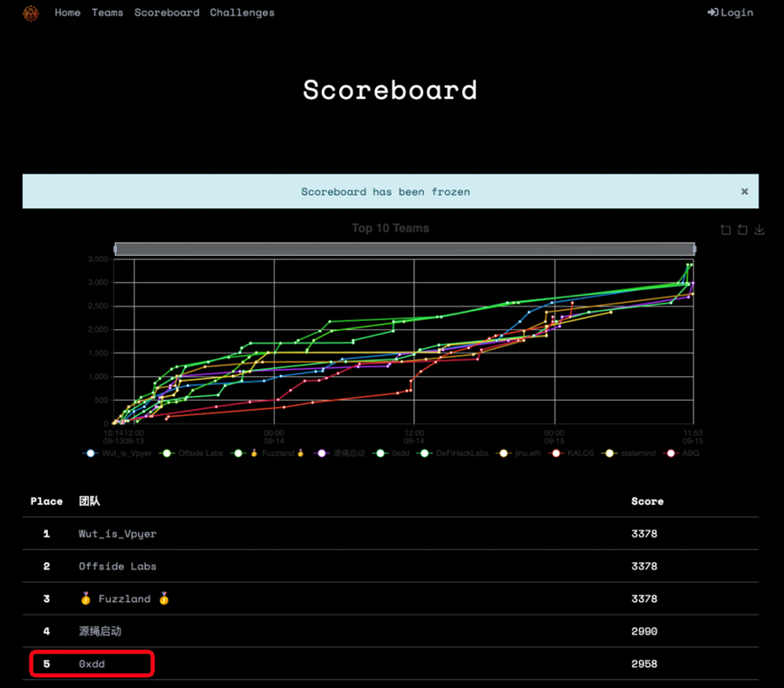Toggle the KALOS legend entry
Screen dimensions: 784x688
point(575,453)
